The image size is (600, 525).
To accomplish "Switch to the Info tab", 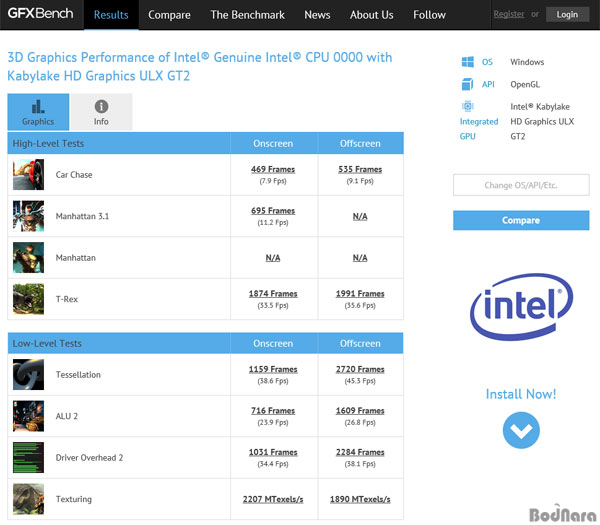I will click(x=101, y=112).
